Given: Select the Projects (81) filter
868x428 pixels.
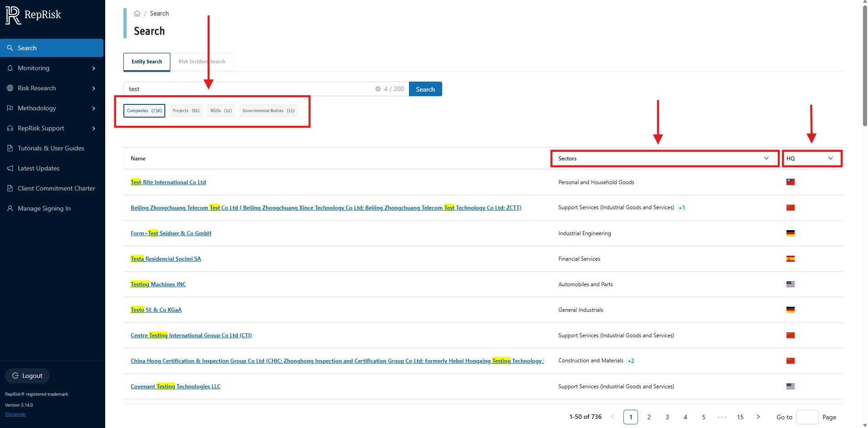Looking at the screenshot, I should (186, 111).
